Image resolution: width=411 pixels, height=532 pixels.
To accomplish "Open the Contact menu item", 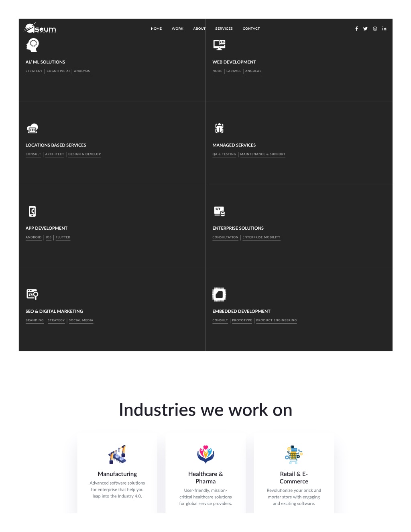I will pos(251,29).
